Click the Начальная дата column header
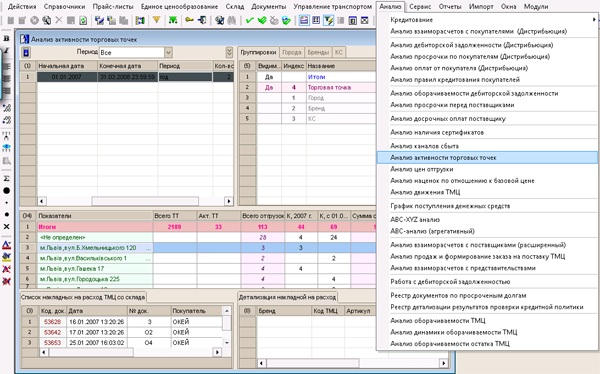600x374 pixels. tap(67, 66)
